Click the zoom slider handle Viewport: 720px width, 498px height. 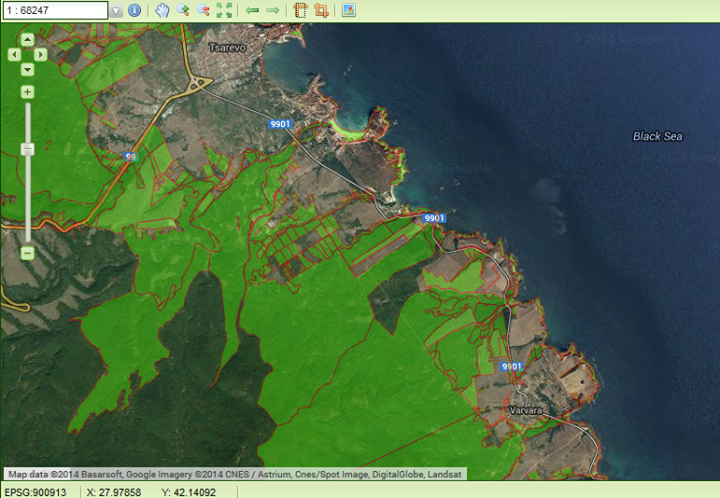click(x=27, y=149)
